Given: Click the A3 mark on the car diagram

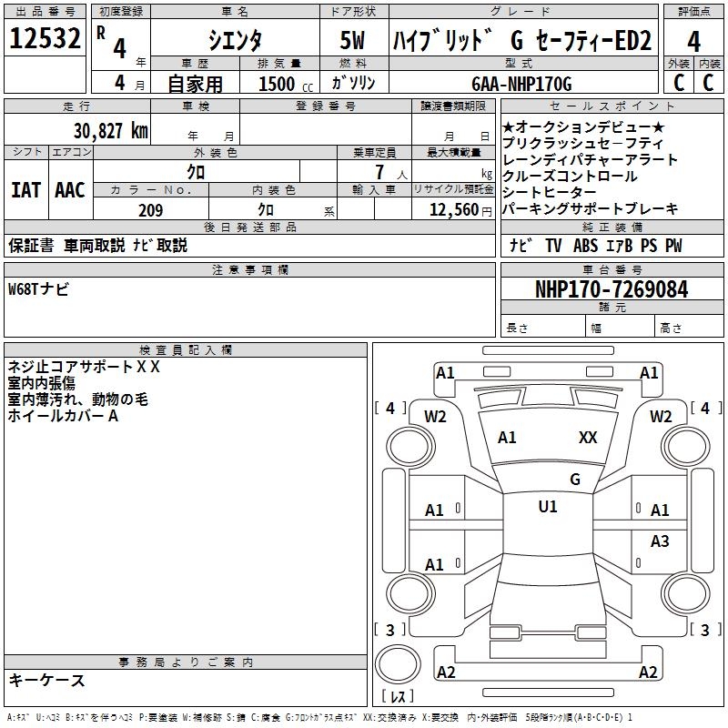Looking at the screenshot, I should point(659,541).
